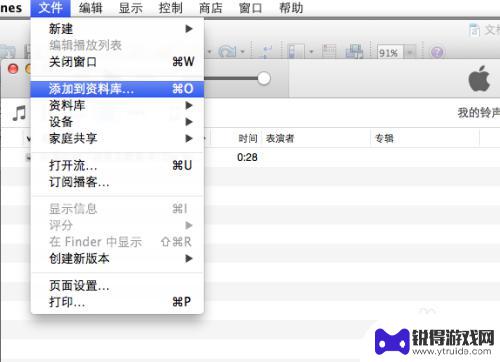Click the sidebar pane icon in toolbar
The image size is (500, 362).
point(296,52)
